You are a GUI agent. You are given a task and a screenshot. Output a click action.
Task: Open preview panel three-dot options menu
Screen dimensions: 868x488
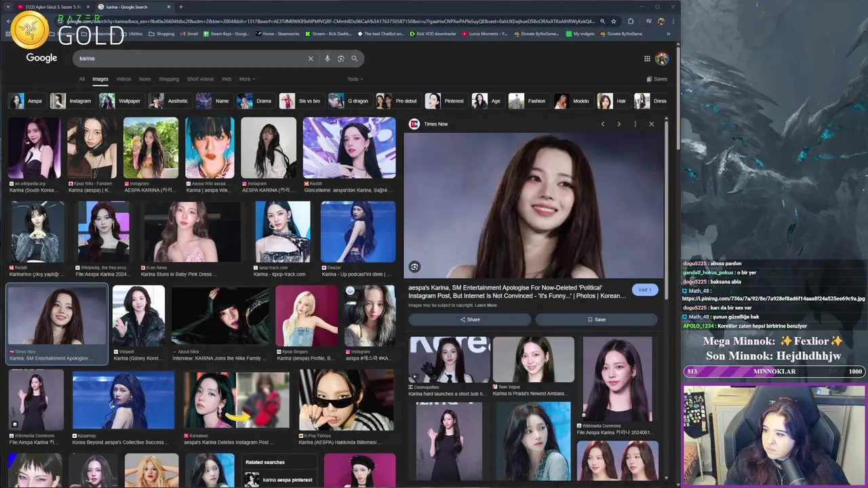click(x=635, y=124)
